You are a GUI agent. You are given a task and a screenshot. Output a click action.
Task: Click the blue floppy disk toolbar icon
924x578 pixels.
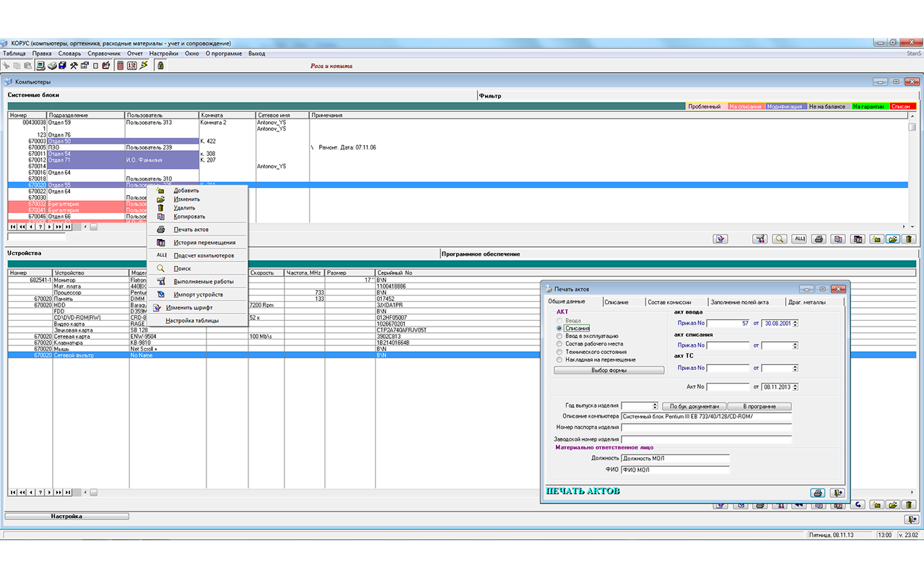coord(63,65)
